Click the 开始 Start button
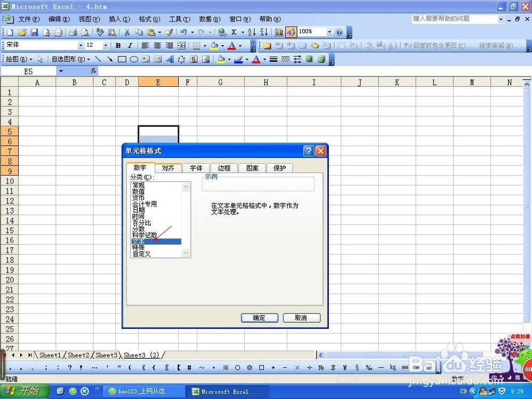 click(x=24, y=392)
